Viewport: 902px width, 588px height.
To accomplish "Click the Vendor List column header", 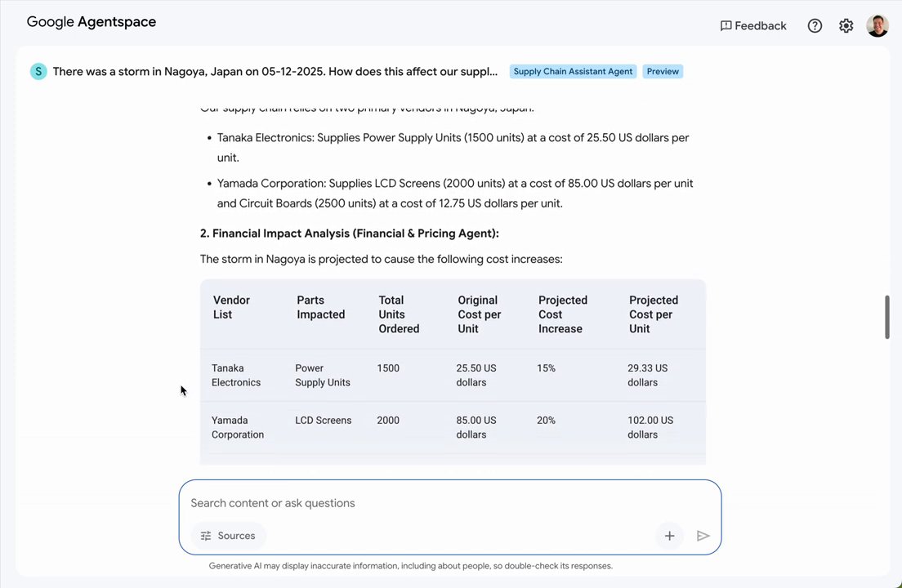I will pyautogui.click(x=232, y=307).
